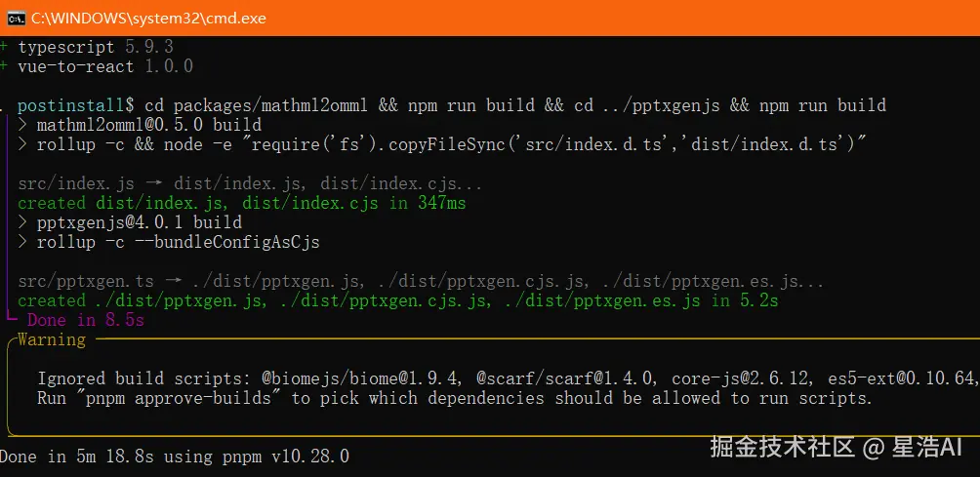Click the cmd.exe icon in title bar
Viewport: 980px width, 477px height.
16,18
